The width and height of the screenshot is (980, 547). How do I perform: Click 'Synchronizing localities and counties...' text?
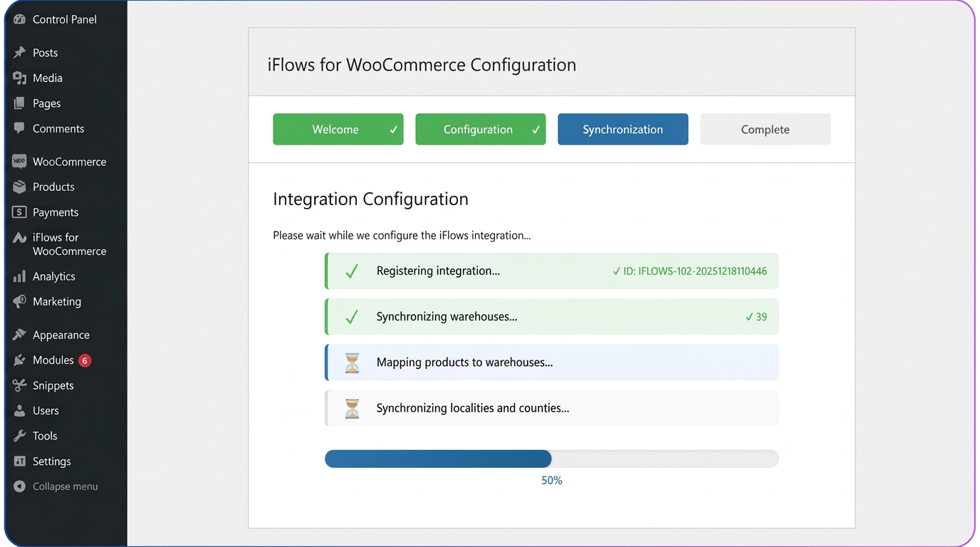pyautogui.click(x=472, y=408)
